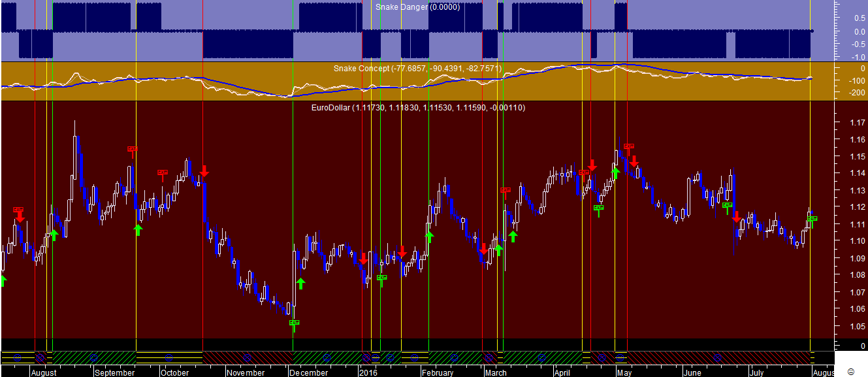Click the 1.17 value on the price axis
Viewport: 868px width, 377px height.
(857, 122)
